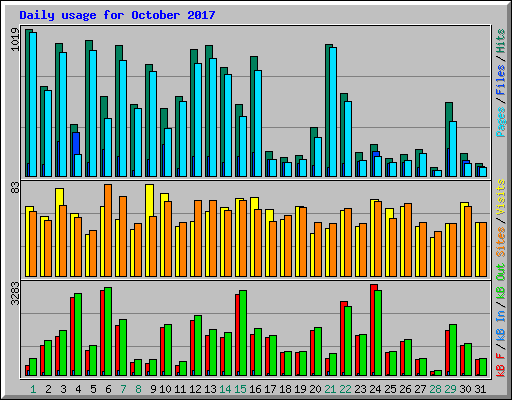Select day "30" on the x-axis
This screenshot has height=400, width=512.
click(465, 389)
